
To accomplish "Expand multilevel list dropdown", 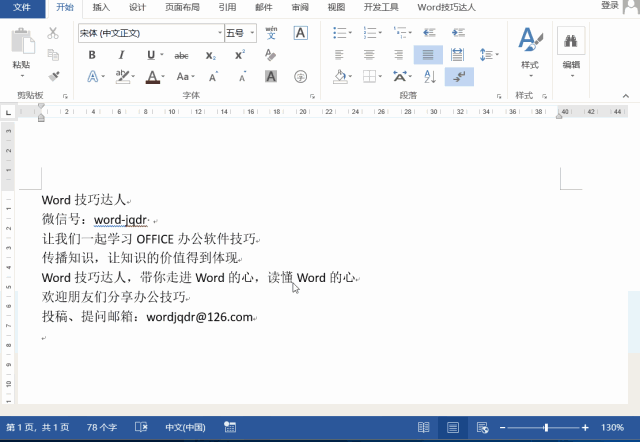I will (x=410, y=33).
